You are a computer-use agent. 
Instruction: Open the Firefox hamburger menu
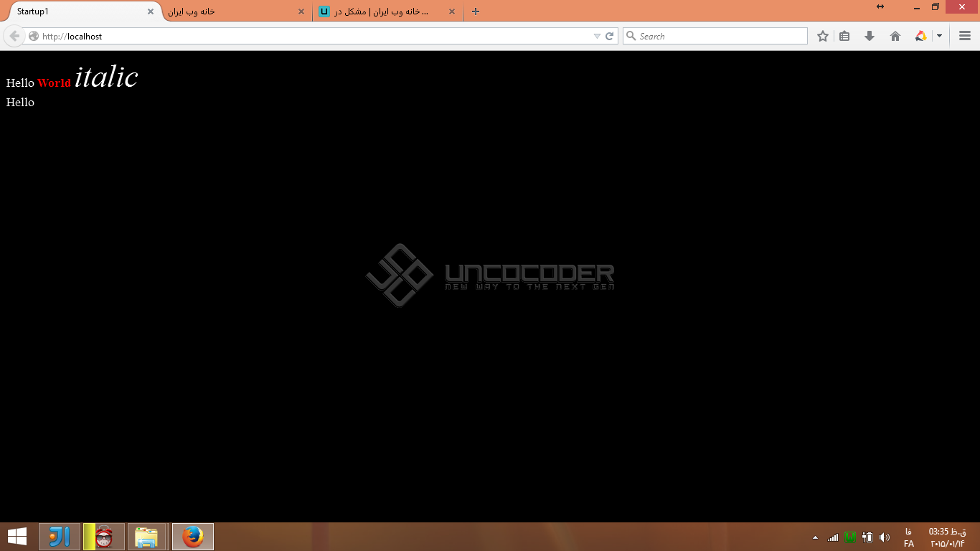pos(964,36)
